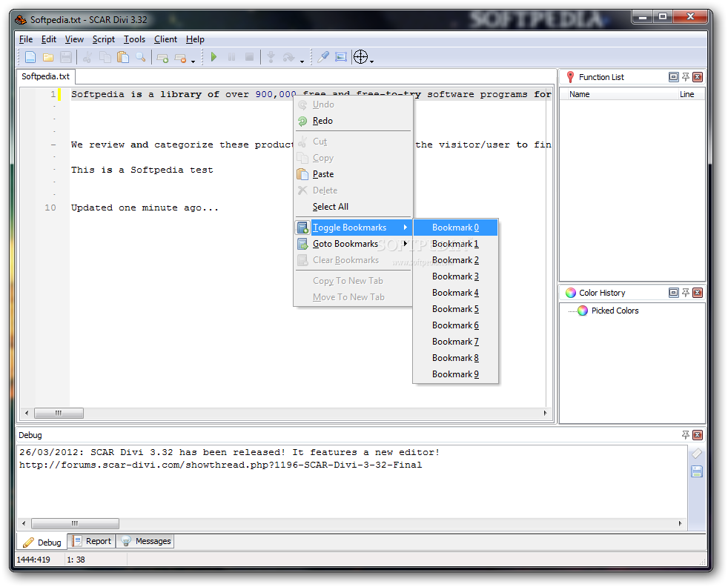Select Bookmark 5 in submenu

[455, 309]
